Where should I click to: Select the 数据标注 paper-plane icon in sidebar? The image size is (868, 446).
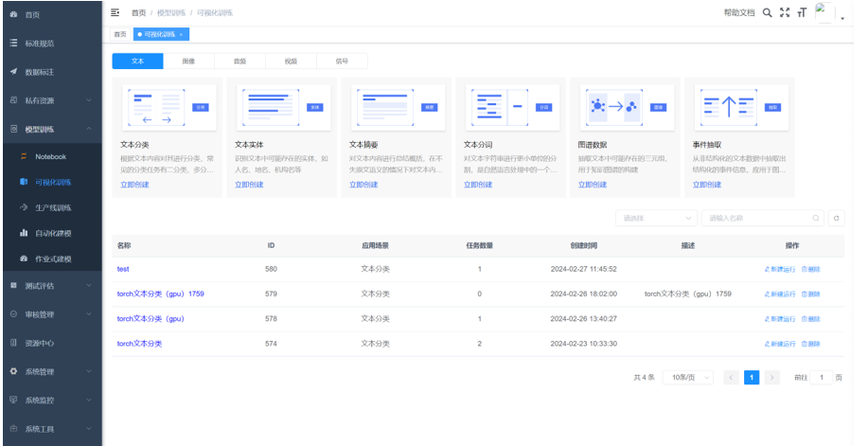14,71
